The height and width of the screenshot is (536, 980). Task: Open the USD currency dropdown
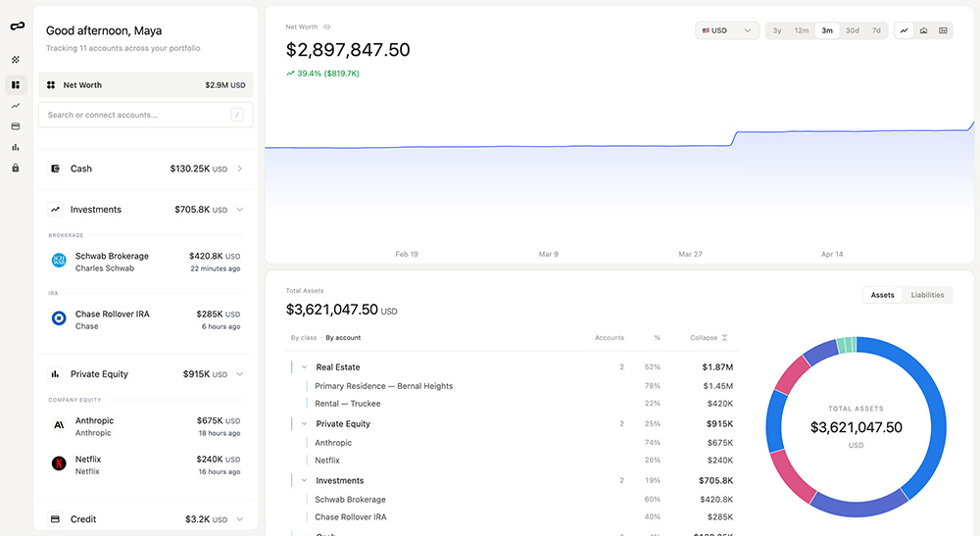727,30
